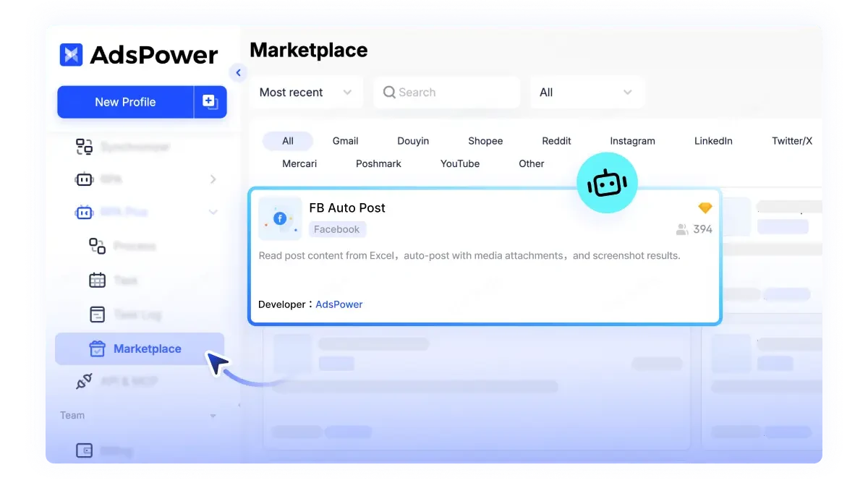Select the YouTube category tab
868x488 pixels.
(x=460, y=163)
